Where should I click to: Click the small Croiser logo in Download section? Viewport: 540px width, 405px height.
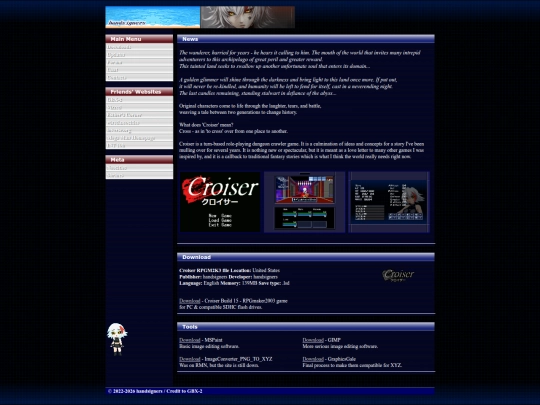coord(398,275)
